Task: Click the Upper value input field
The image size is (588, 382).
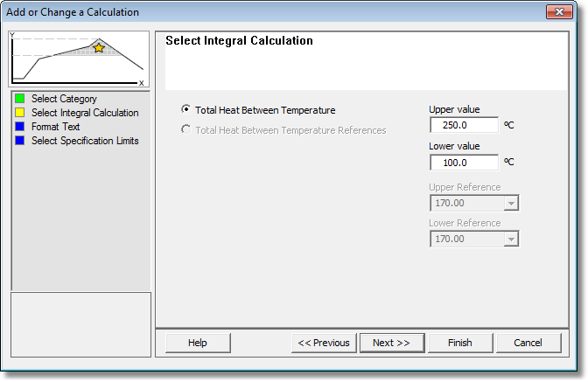Action: pyautogui.click(x=465, y=125)
